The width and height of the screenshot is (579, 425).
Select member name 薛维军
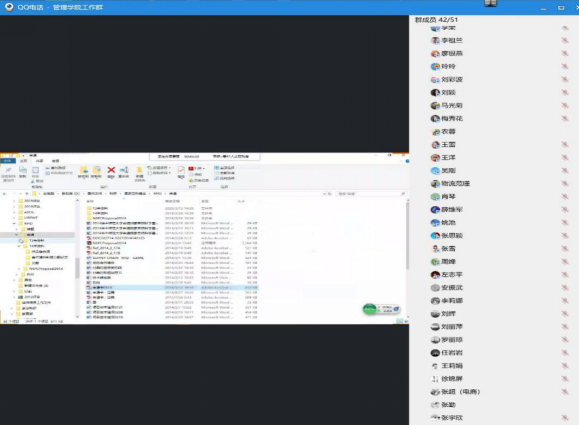click(452, 209)
